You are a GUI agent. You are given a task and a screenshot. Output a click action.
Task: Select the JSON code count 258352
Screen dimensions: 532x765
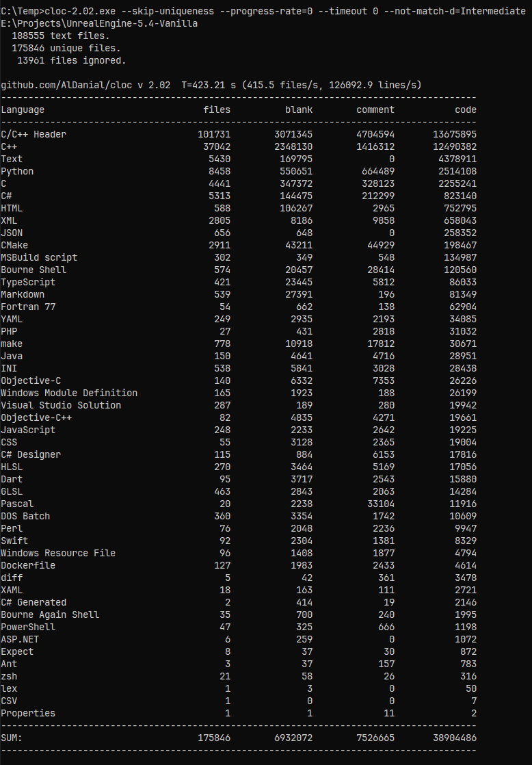pyautogui.click(x=460, y=233)
